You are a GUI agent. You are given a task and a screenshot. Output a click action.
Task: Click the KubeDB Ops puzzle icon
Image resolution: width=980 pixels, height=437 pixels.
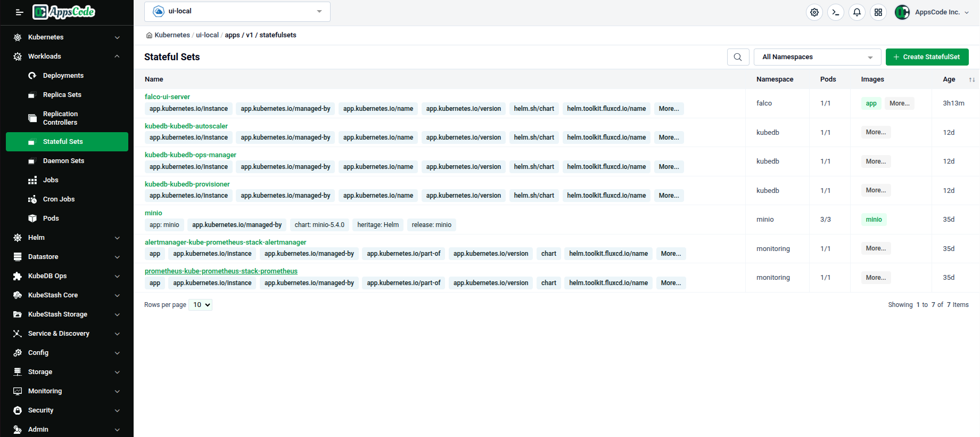18,276
